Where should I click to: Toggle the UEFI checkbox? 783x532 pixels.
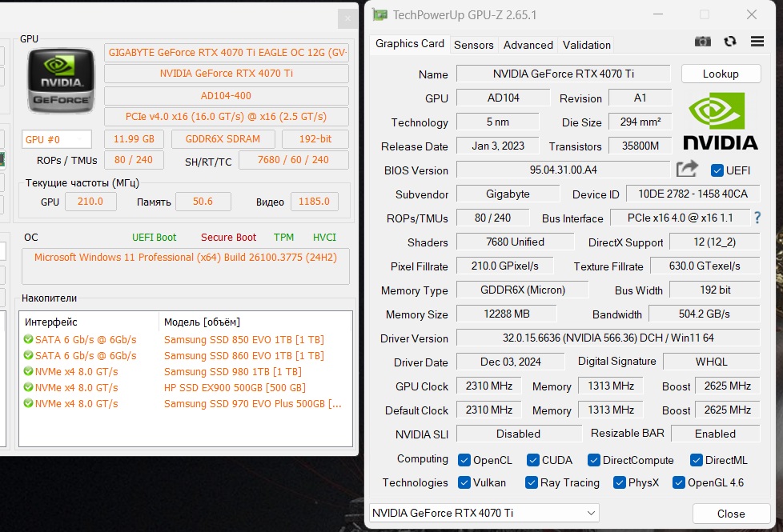[x=717, y=170]
